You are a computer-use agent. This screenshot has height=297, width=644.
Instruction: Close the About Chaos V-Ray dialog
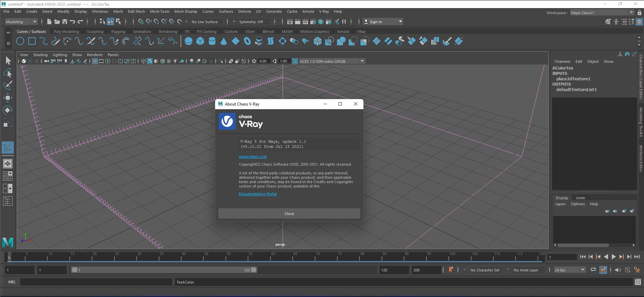coord(289,214)
